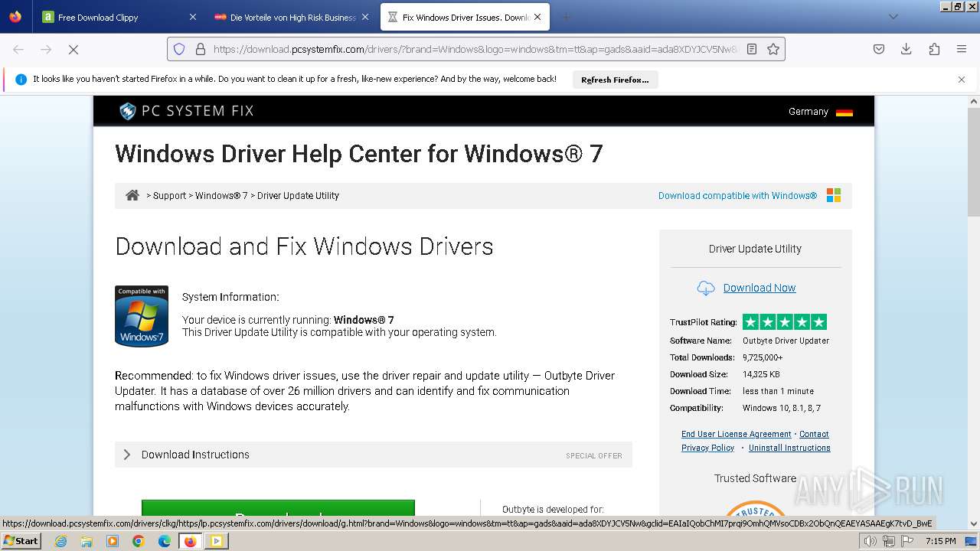Click the TrustPilot five-star rating
Screen dimensions: 980x551
click(x=785, y=322)
